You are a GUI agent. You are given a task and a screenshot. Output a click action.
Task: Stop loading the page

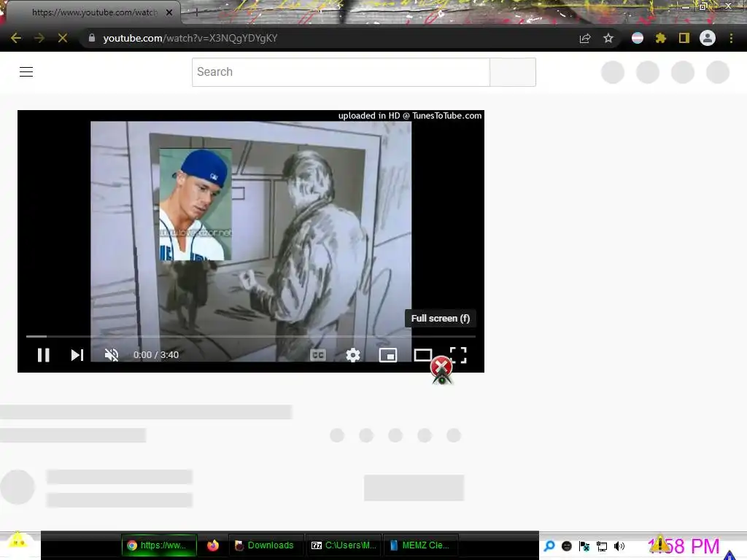click(63, 38)
